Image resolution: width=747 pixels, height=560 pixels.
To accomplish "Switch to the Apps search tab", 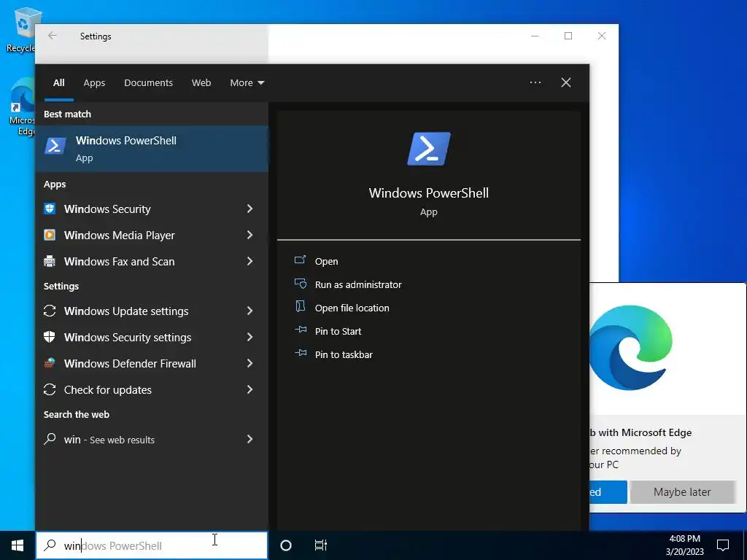I will [94, 83].
